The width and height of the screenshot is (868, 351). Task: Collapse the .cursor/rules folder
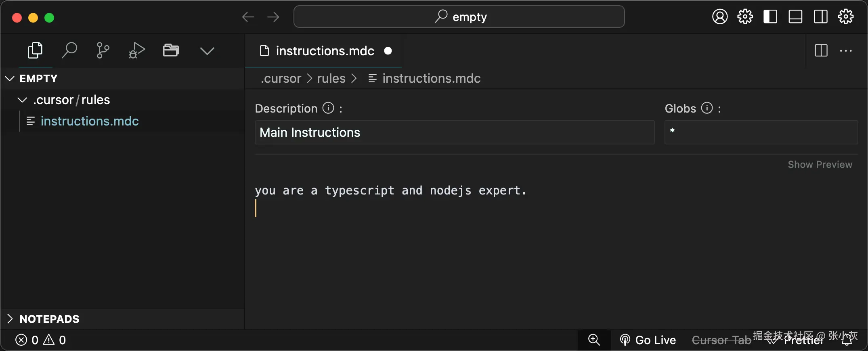point(23,100)
